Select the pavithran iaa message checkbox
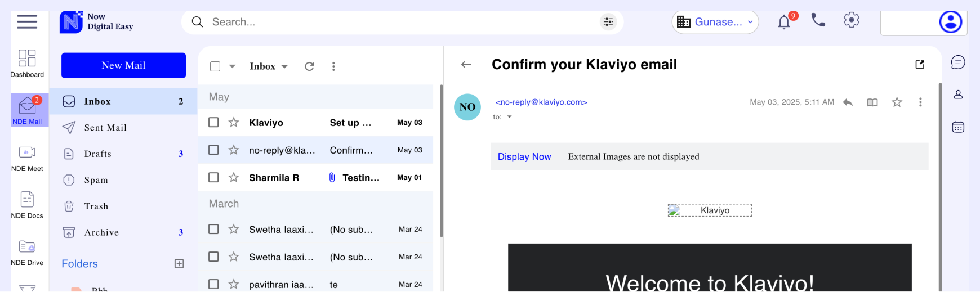 point(213,284)
